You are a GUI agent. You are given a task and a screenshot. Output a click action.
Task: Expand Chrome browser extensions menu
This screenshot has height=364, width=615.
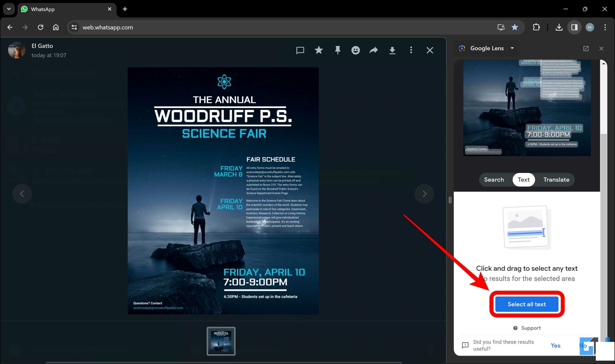coord(536,27)
